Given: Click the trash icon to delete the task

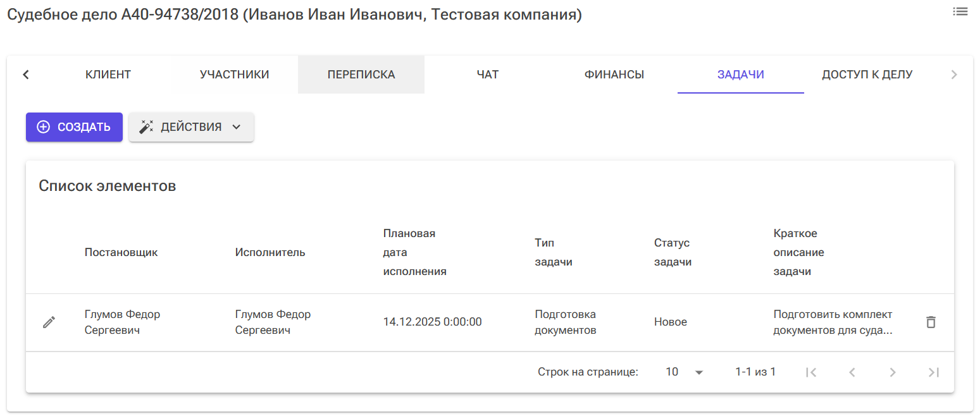Looking at the screenshot, I should coord(931,322).
